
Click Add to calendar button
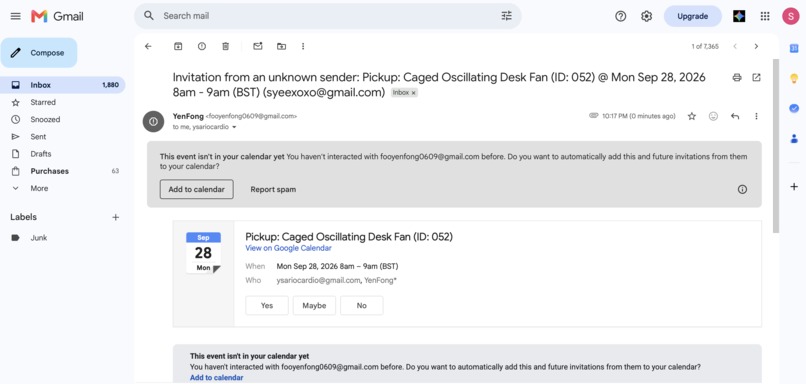click(196, 189)
